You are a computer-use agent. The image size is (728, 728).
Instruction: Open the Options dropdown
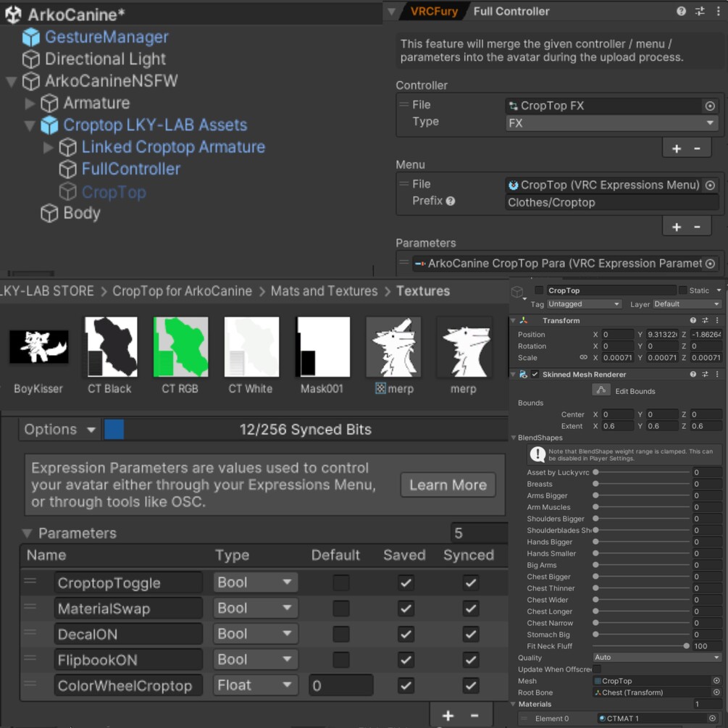[x=59, y=430]
